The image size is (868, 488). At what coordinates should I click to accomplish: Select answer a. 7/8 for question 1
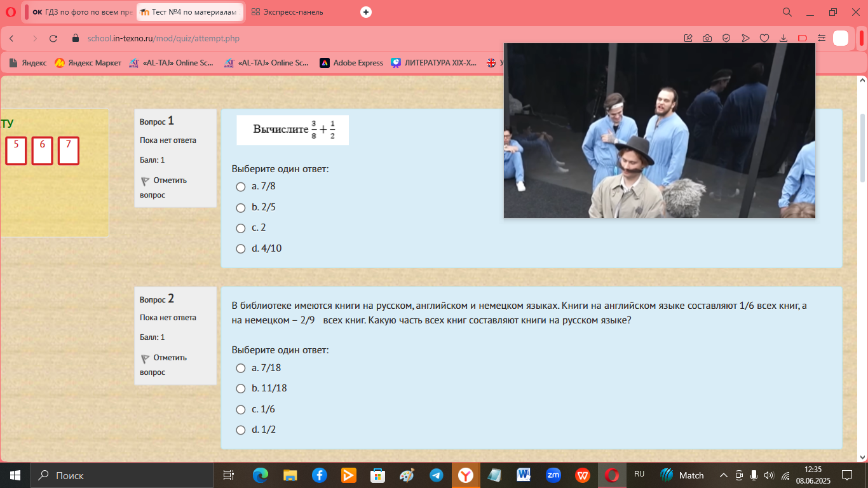coord(255,187)
